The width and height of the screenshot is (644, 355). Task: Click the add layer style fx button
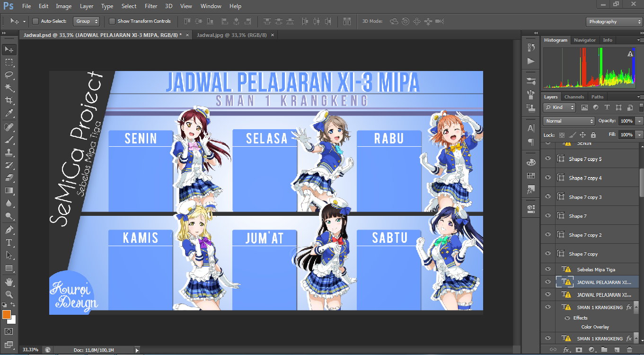pyautogui.click(x=566, y=350)
